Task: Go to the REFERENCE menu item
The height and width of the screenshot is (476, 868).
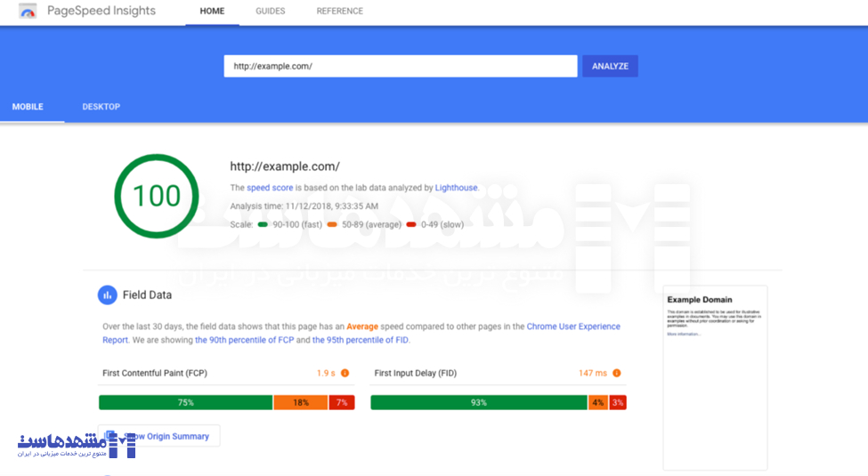Action: 339,12
